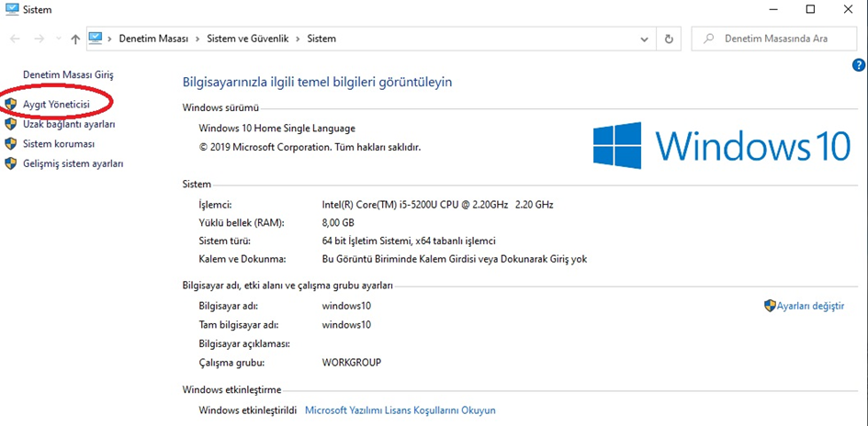Click the page heading Bilgisayarınızla ilgili temel bilgileri görüntüleyin
Screen dimensions: 868x426
[x=317, y=83]
